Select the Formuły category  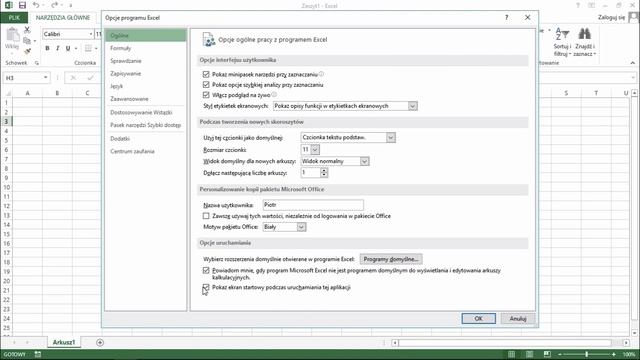145,48
